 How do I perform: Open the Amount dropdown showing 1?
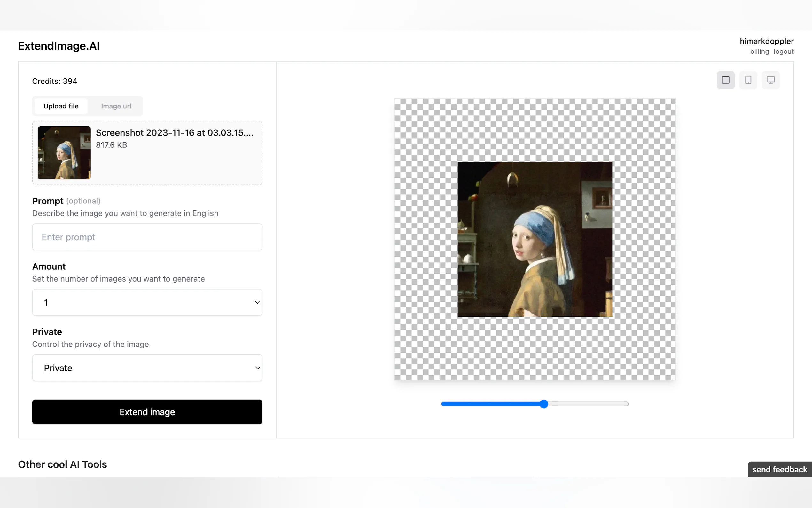(x=147, y=302)
